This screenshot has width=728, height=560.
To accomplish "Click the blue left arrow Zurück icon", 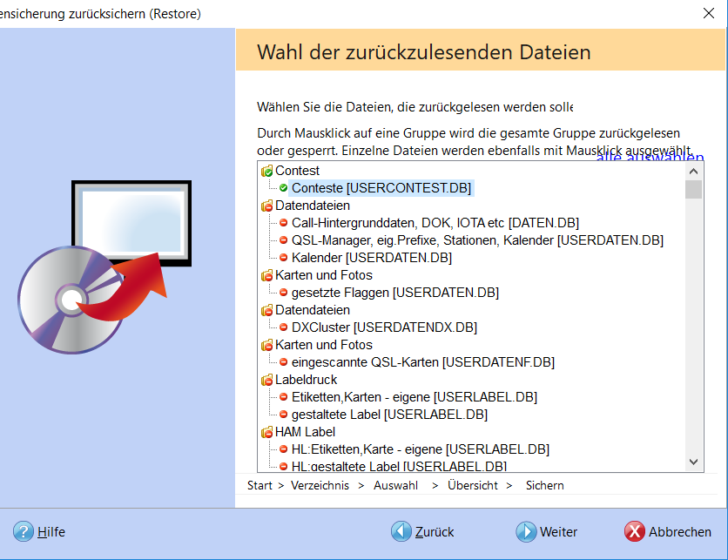I will [x=401, y=531].
